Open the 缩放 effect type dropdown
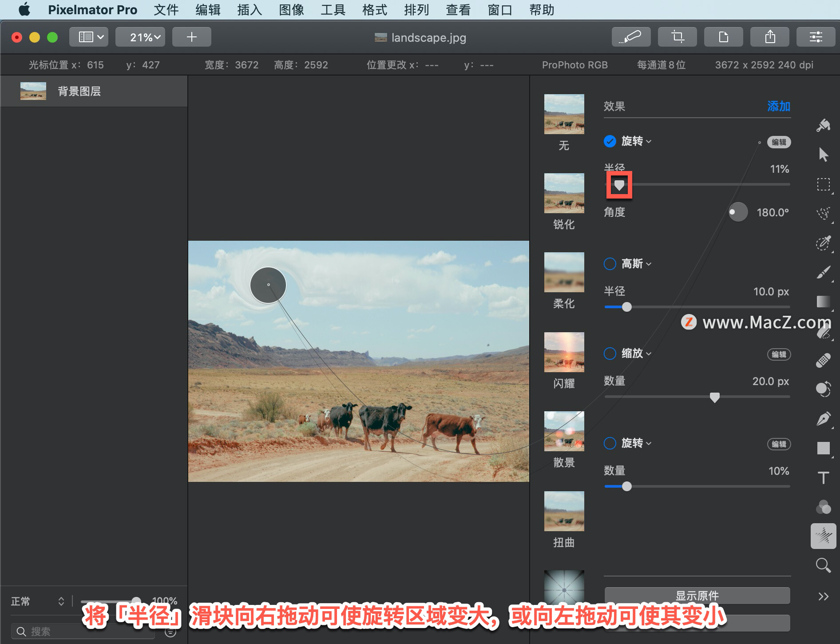This screenshot has width=840, height=644. pyautogui.click(x=637, y=354)
